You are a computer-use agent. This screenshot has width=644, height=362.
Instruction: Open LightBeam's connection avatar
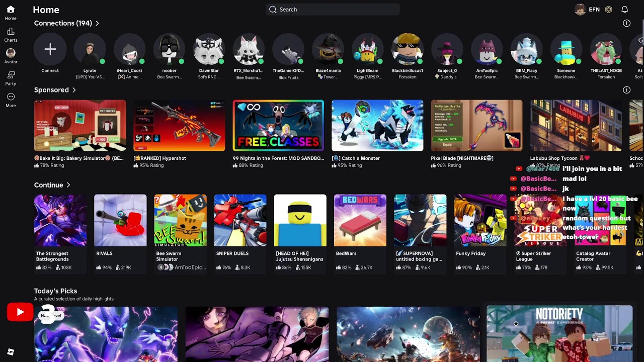(368, 49)
